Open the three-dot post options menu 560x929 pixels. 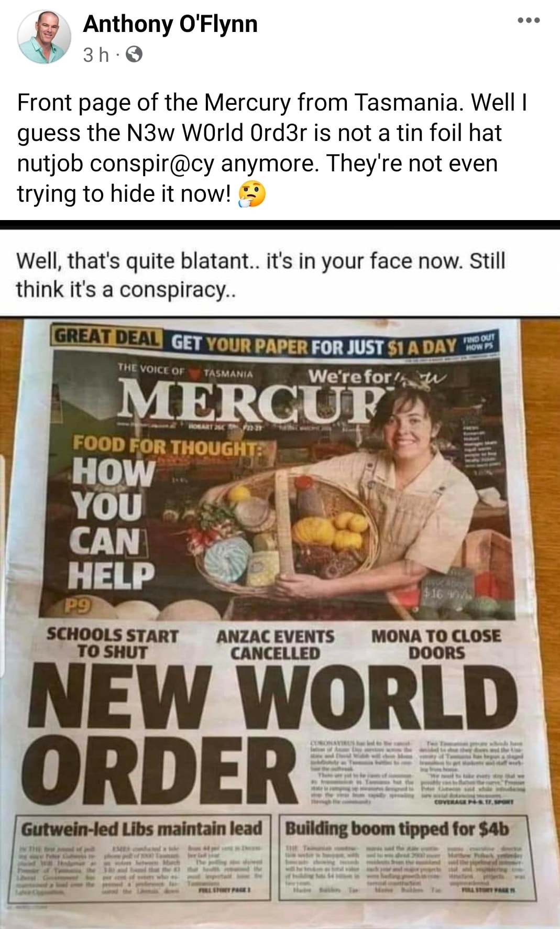click(x=528, y=21)
